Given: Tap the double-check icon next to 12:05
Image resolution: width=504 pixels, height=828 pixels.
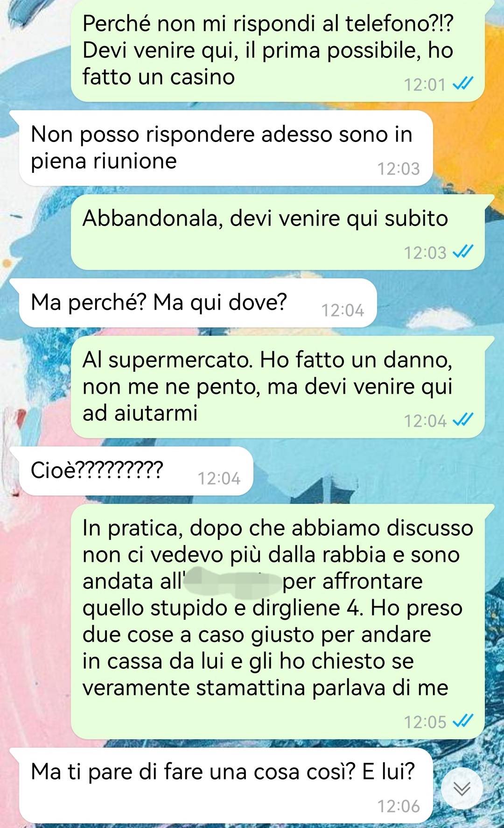Looking at the screenshot, I should point(463,722).
